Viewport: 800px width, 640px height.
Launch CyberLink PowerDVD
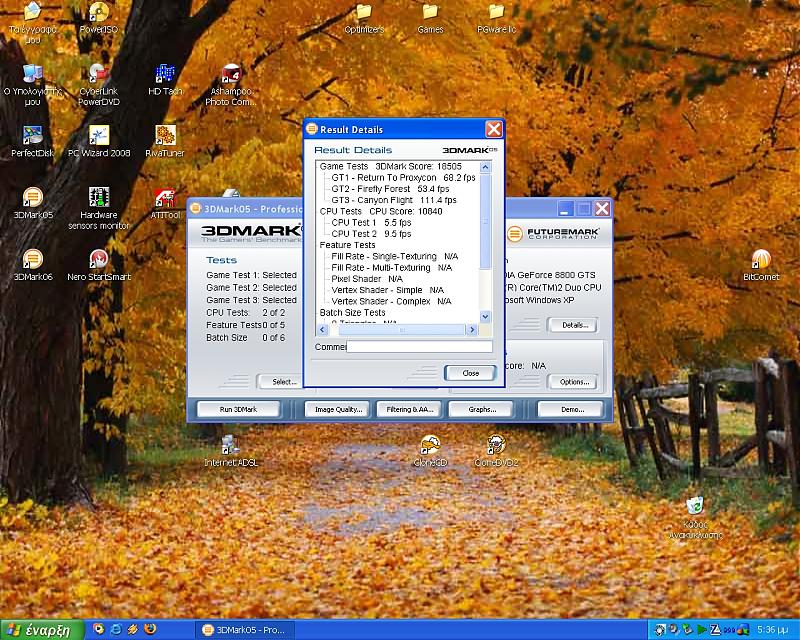tap(98, 85)
